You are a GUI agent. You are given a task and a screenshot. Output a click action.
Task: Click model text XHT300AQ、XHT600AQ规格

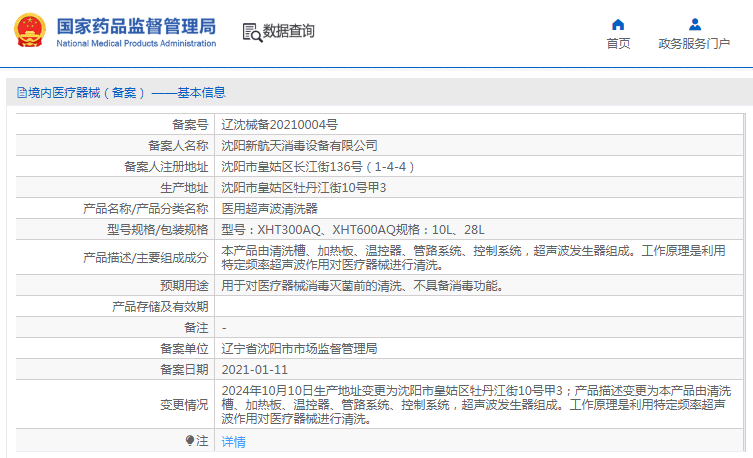click(339, 230)
